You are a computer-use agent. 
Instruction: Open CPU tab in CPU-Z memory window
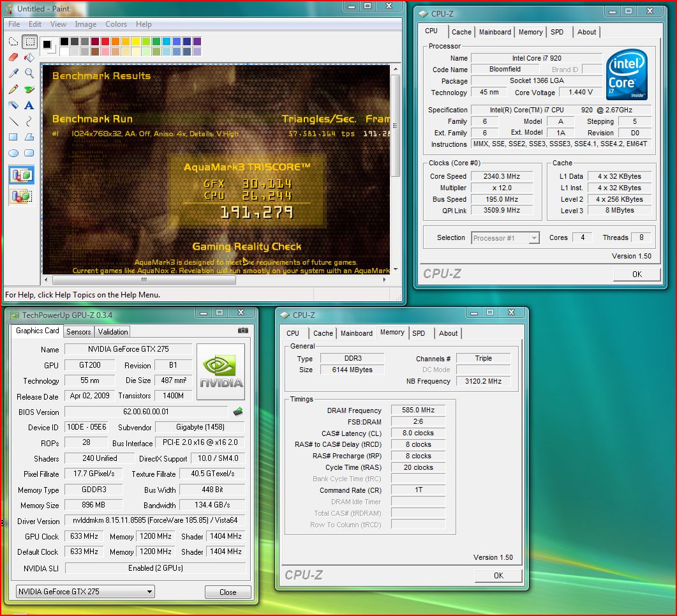[x=293, y=333]
